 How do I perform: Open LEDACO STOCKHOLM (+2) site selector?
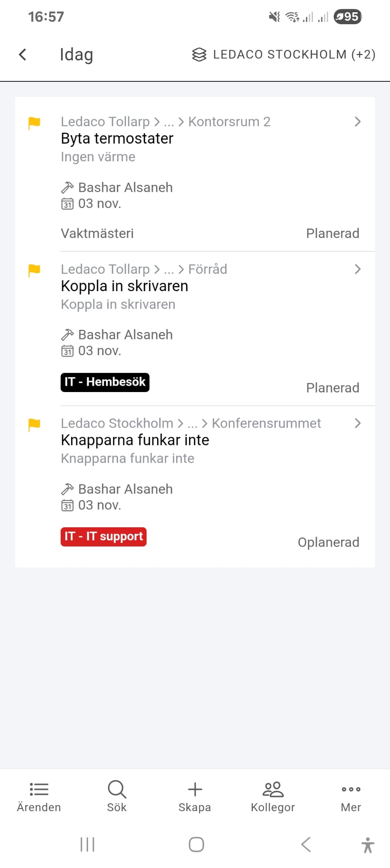click(294, 55)
